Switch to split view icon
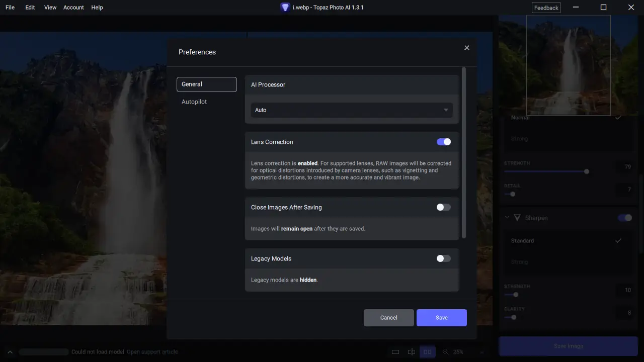This screenshot has width=644, height=362. [412, 352]
